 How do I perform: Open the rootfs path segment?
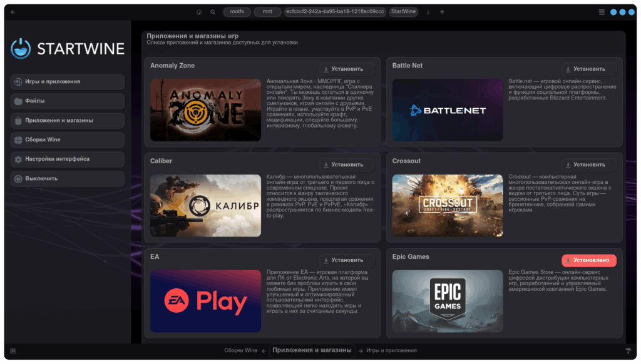pyautogui.click(x=237, y=12)
